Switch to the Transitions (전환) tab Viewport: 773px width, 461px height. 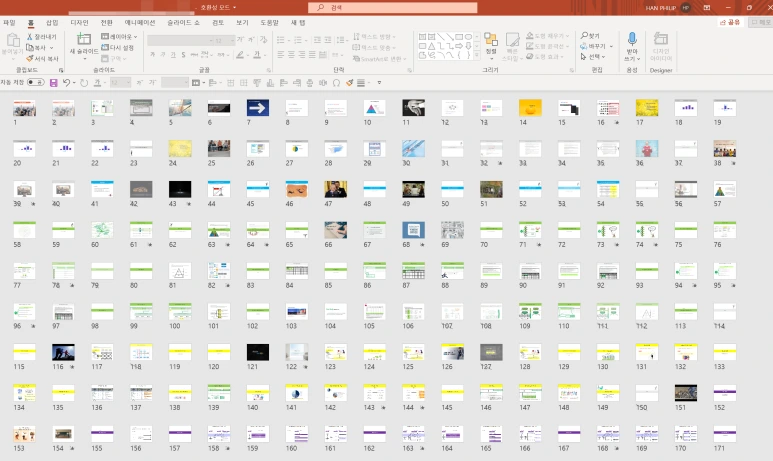coord(106,23)
